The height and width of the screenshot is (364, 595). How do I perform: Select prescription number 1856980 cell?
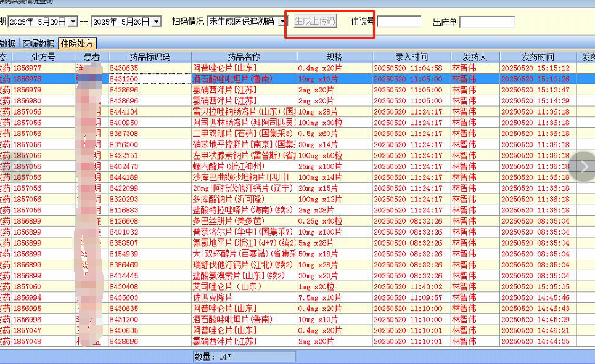[x=43, y=101]
